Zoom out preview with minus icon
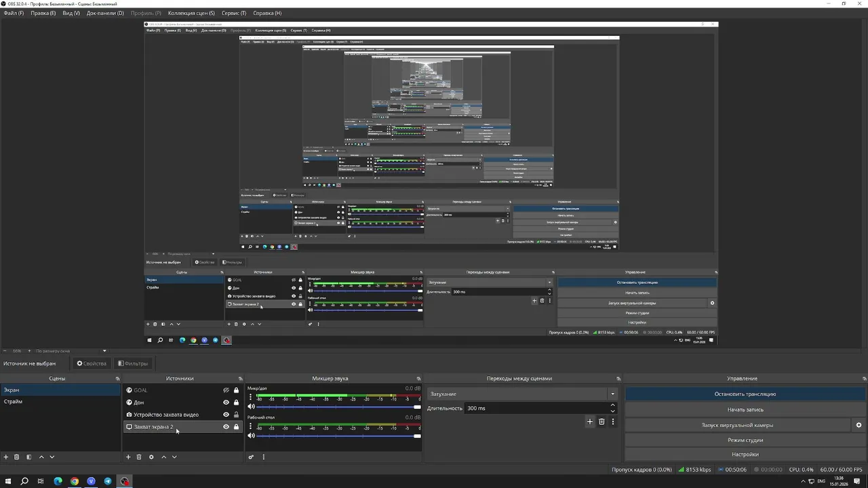Screen dimensions: 868x488 pyautogui.click(x=5, y=351)
